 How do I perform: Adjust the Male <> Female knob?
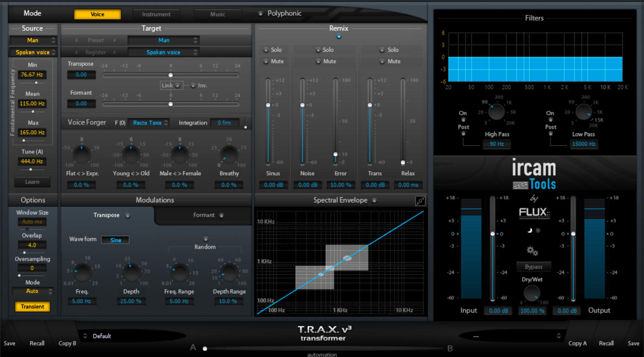click(180, 154)
